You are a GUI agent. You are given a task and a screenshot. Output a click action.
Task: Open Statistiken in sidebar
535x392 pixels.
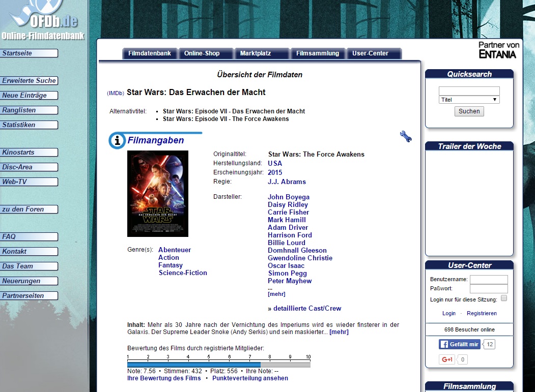coord(29,125)
